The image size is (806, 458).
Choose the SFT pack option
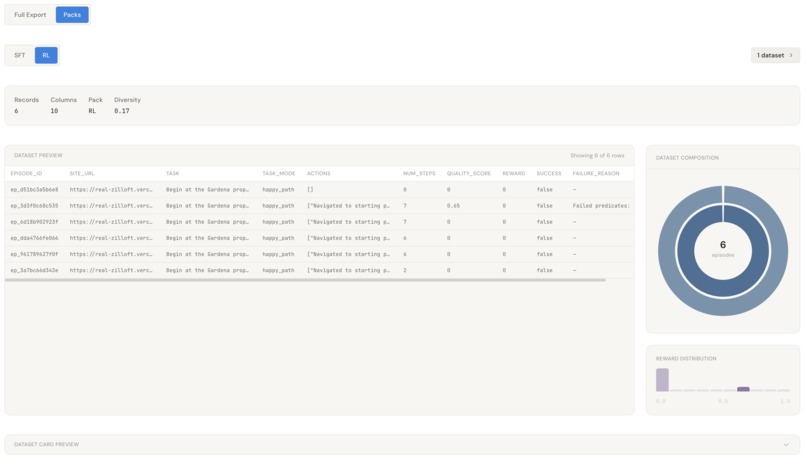(20, 55)
